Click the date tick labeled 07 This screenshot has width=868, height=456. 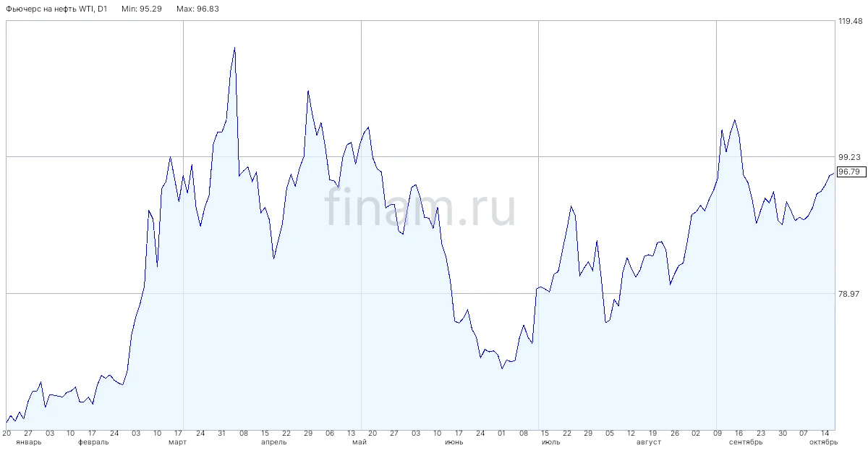[804, 433]
